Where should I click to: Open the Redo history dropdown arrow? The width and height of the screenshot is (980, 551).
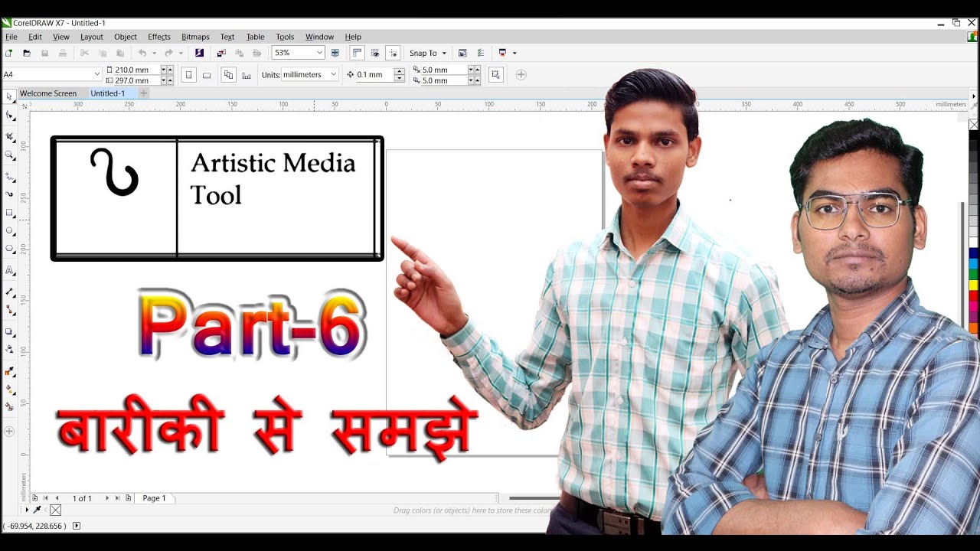[181, 53]
